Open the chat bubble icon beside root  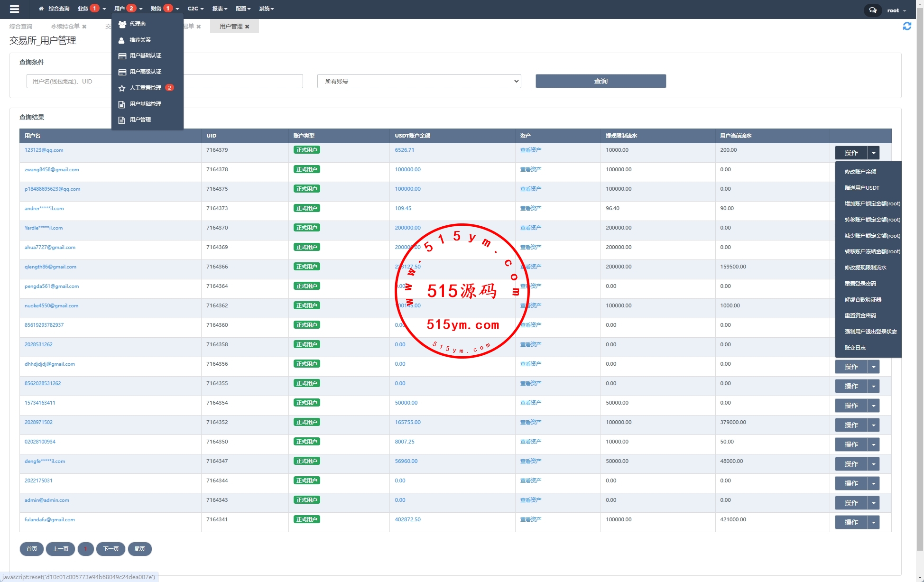[872, 10]
